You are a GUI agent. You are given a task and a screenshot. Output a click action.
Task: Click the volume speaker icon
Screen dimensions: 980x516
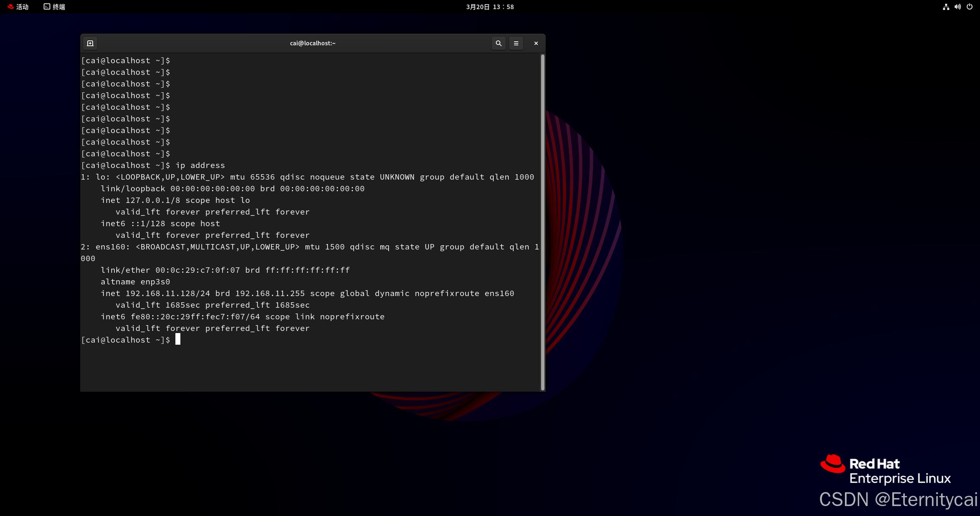pyautogui.click(x=958, y=7)
